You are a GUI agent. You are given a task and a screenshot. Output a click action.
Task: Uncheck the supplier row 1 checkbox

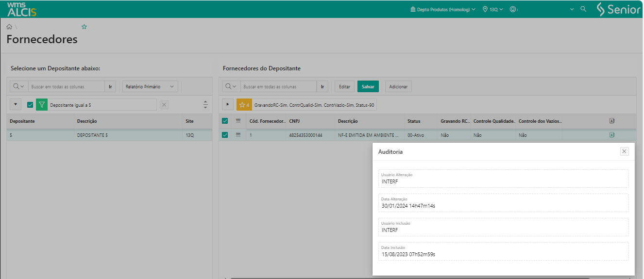225,135
